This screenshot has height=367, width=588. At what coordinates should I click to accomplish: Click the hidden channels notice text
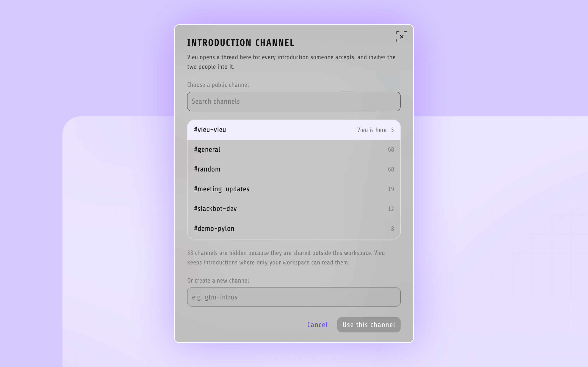286,258
